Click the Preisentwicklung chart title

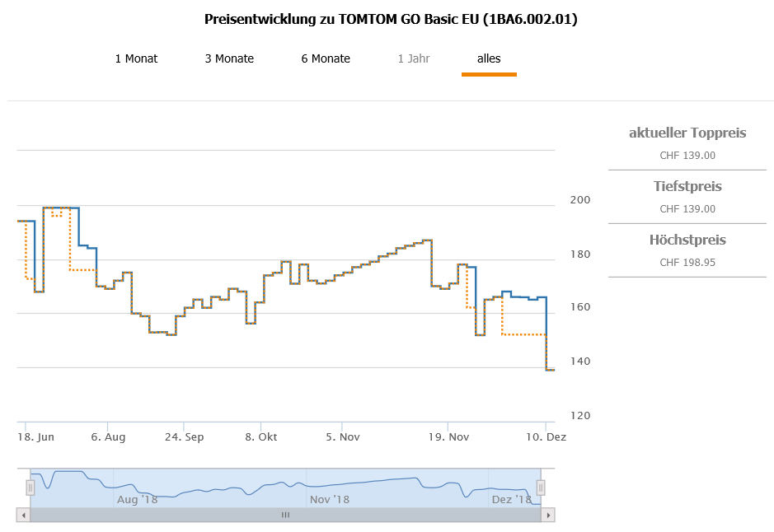tap(391, 19)
